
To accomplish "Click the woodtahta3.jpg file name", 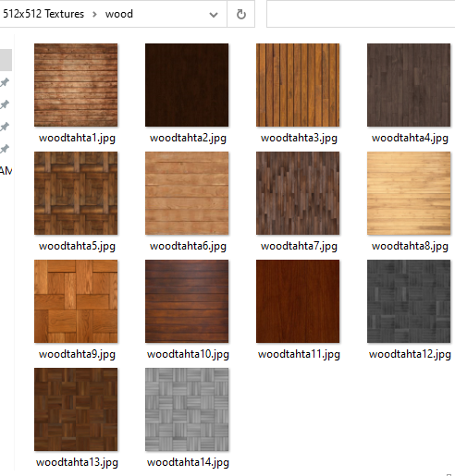I will [299, 138].
